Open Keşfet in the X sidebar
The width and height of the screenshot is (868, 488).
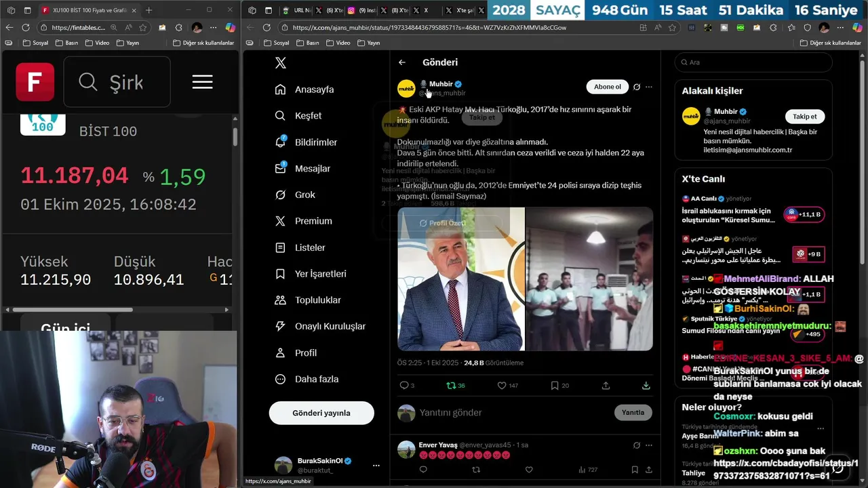pos(298,116)
